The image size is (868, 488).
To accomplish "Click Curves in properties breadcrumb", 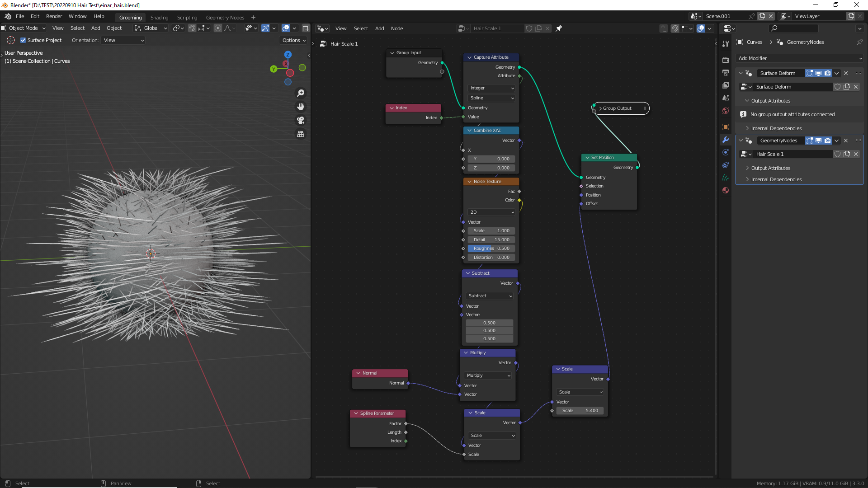I will pos(754,42).
